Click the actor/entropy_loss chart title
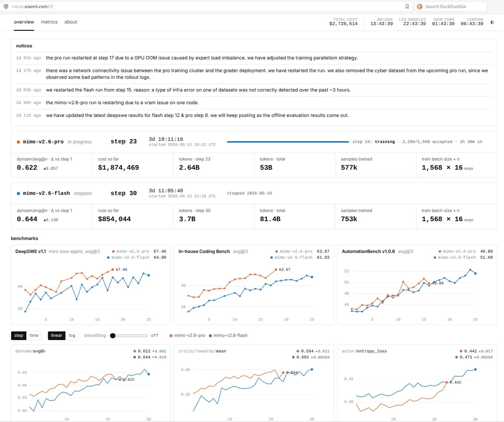This screenshot has width=504, height=422. pos(364,351)
